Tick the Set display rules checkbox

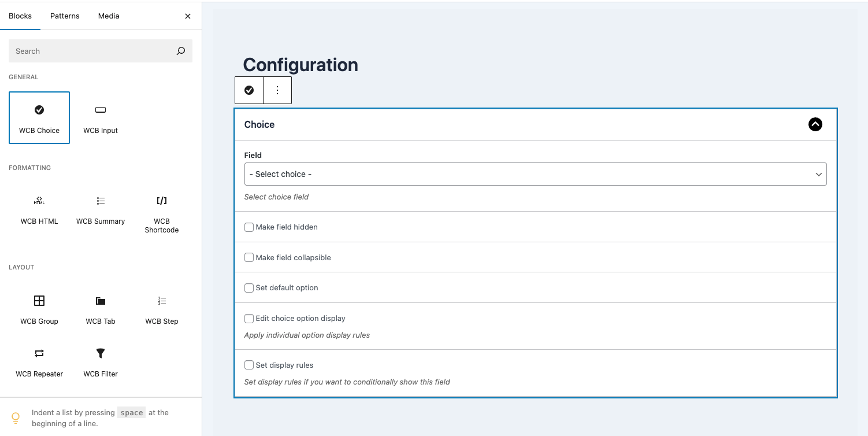[x=249, y=365]
